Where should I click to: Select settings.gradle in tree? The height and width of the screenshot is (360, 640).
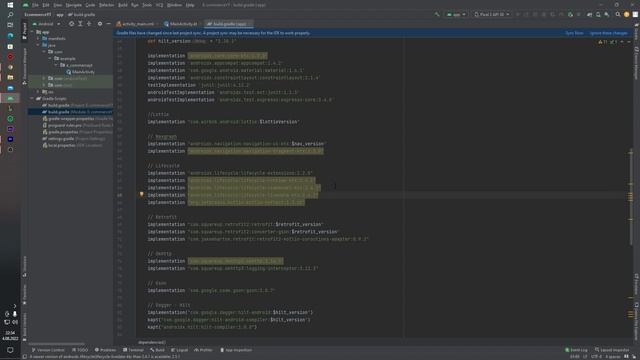74,138
